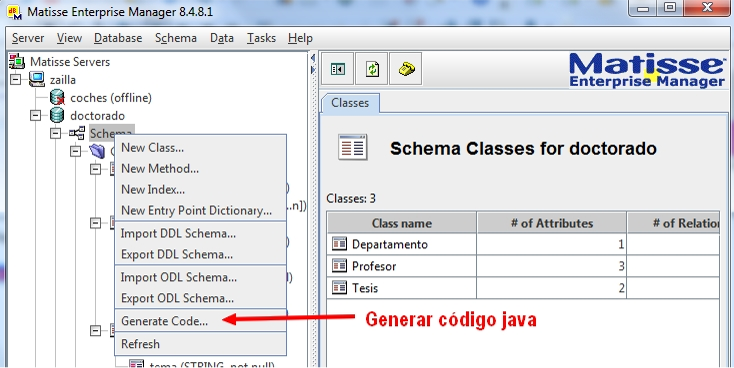Switch to the Classes tab
The height and width of the screenshot is (368, 734).
point(350,103)
